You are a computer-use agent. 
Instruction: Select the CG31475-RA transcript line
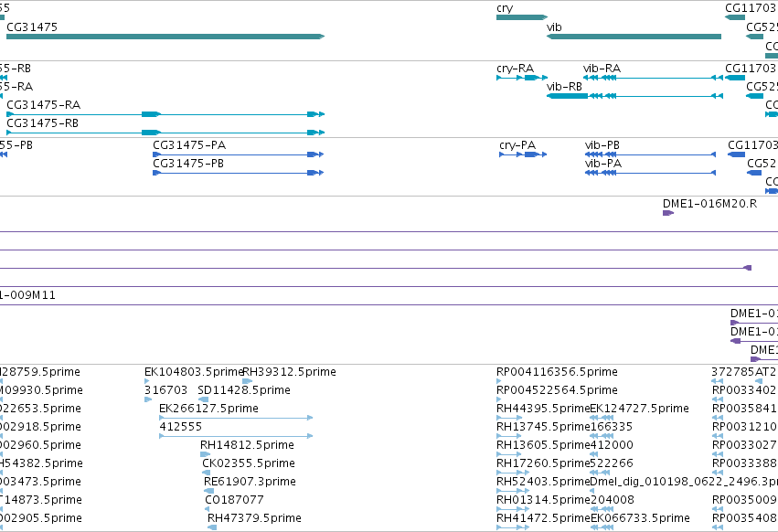click(x=165, y=114)
